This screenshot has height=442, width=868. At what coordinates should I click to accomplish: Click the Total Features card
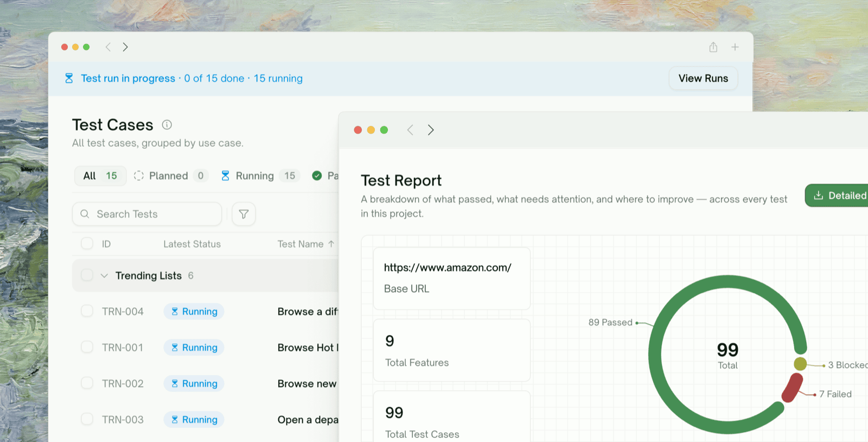pyautogui.click(x=452, y=350)
